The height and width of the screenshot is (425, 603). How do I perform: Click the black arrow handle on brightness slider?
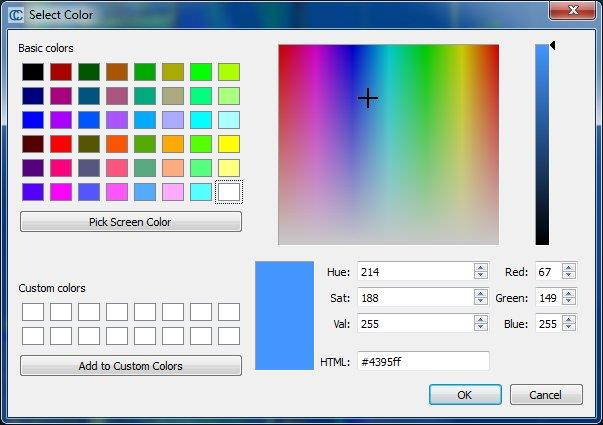point(553,45)
